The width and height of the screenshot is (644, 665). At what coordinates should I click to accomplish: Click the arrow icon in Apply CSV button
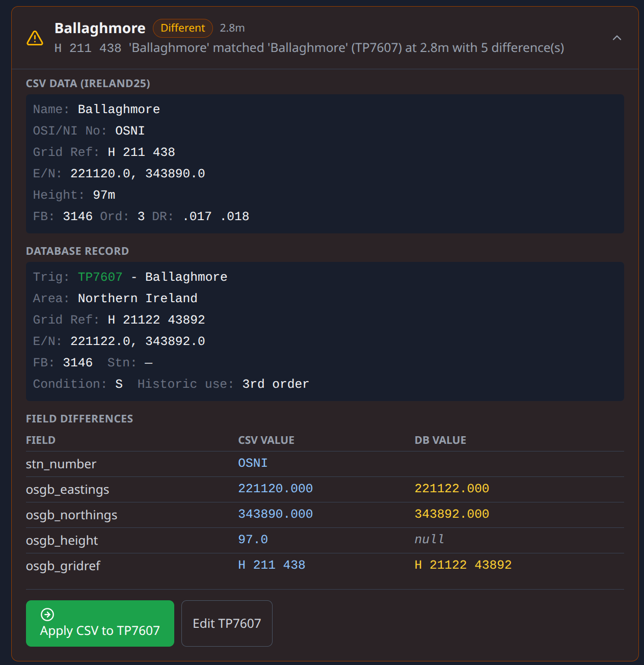47,615
